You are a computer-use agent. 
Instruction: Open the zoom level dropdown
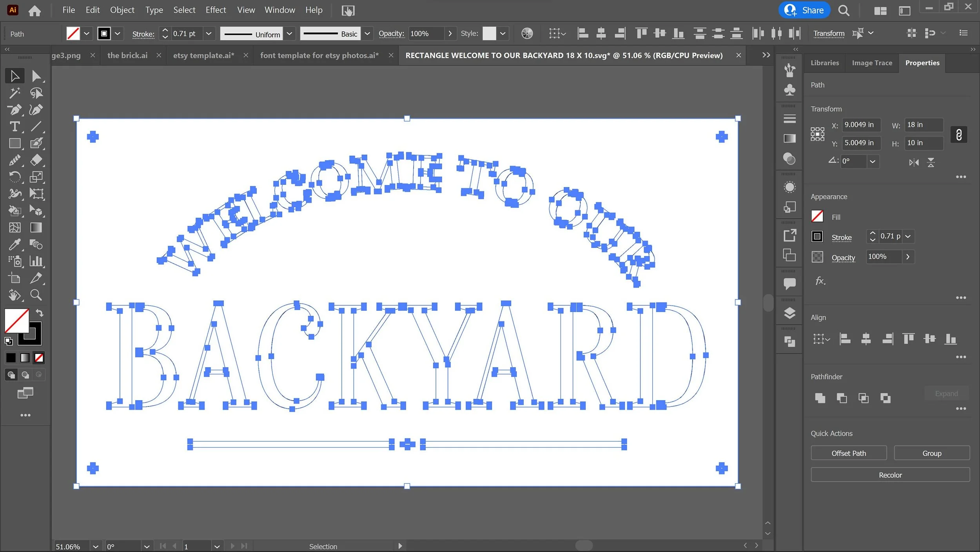click(95, 546)
